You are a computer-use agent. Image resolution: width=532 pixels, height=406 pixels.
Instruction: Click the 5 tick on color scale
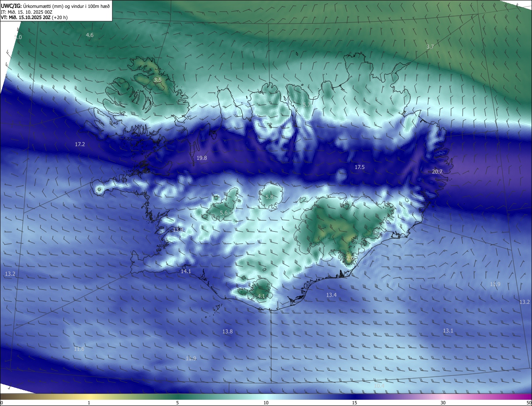click(177, 403)
